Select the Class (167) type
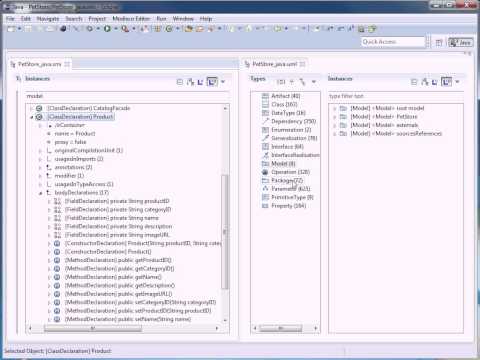 point(284,104)
